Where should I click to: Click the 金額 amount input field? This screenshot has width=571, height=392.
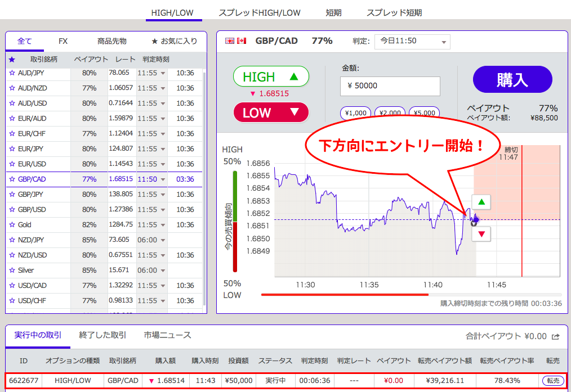click(x=390, y=86)
